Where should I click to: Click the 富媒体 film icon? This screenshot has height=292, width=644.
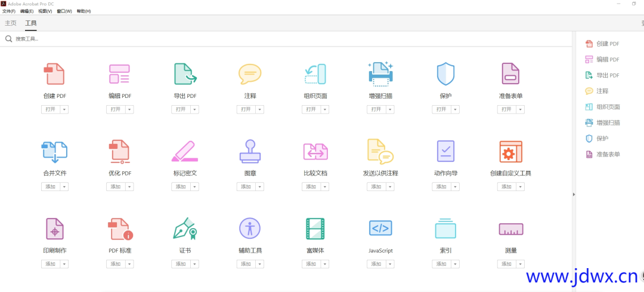coord(315,229)
